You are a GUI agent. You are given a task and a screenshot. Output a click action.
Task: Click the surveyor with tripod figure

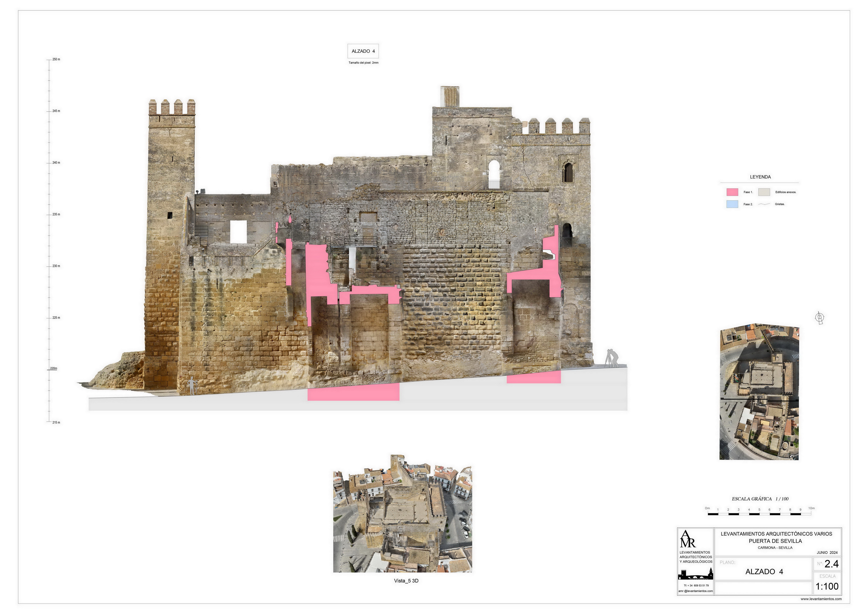613,358
